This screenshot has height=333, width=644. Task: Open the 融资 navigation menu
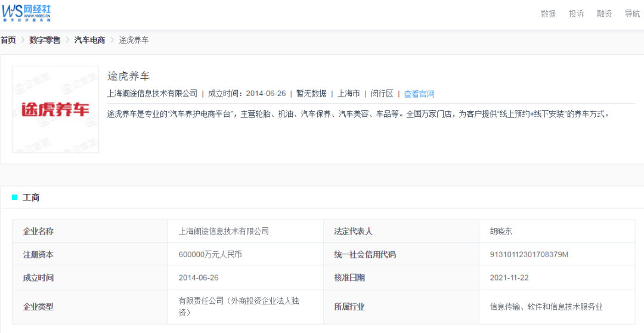[604, 14]
